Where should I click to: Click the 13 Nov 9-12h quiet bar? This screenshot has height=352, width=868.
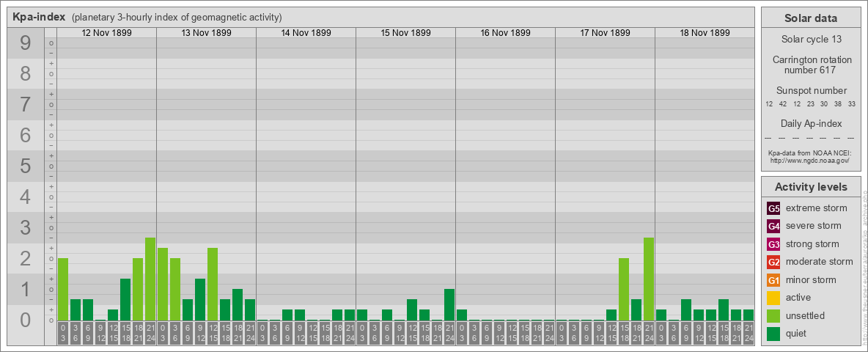200,299
